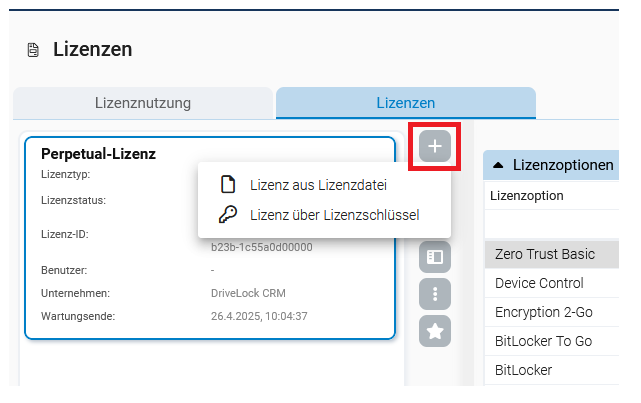Click the star favorite button

point(435,331)
